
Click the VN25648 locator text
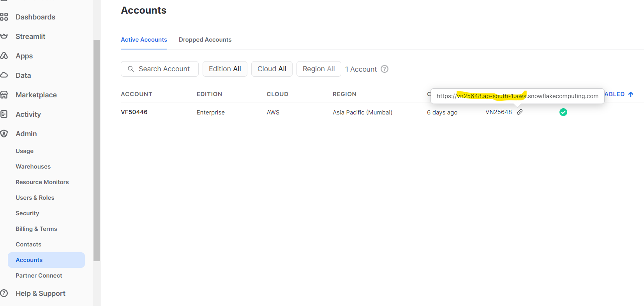[498, 112]
